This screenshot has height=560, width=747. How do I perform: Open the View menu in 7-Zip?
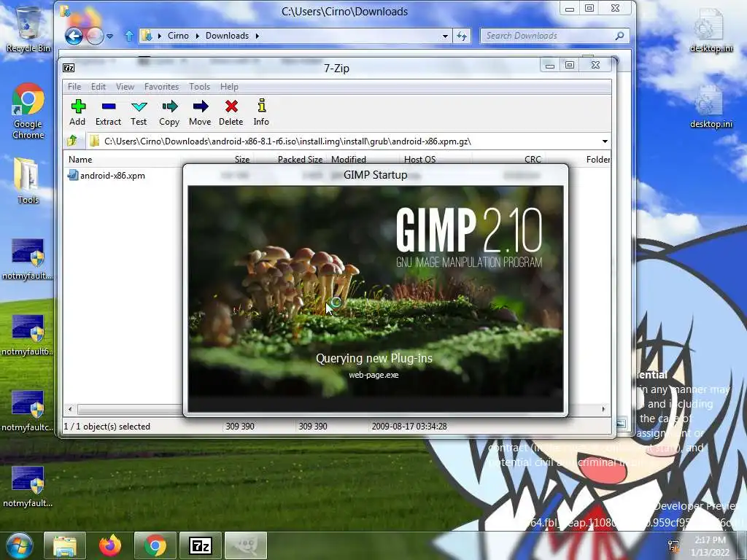[125, 87]
